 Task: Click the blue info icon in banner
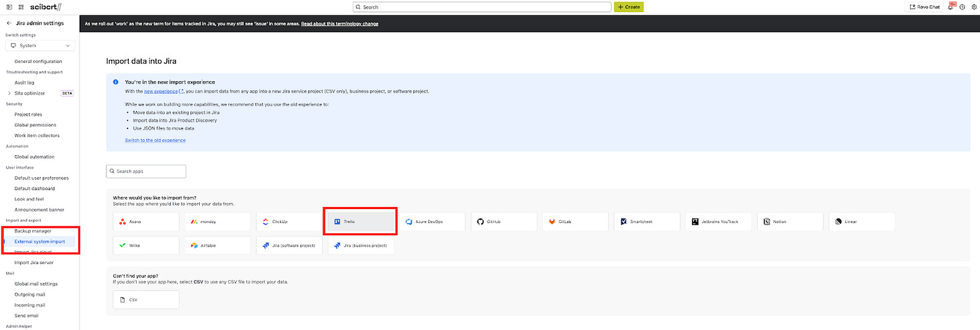point(116,82)
